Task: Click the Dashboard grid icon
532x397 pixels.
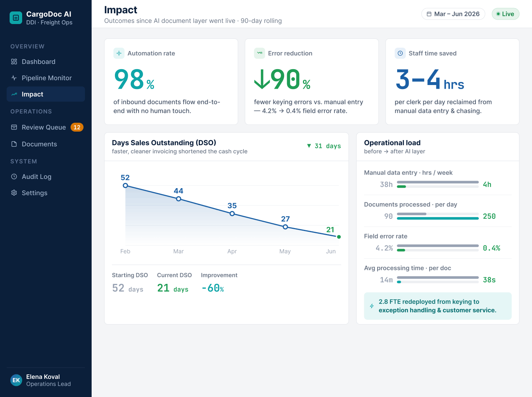Action: click(x=14, y=62)
